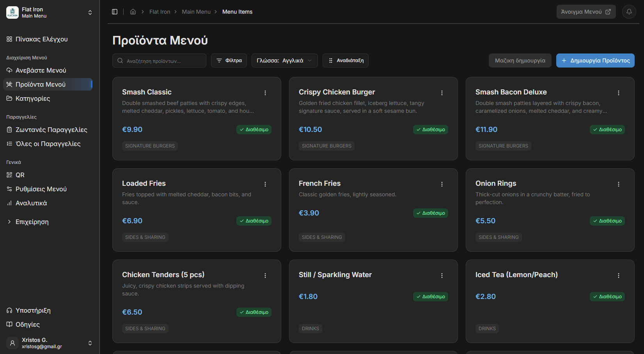Toggle Smash Classic availability badge
Image resolution: width=644 pixels, height=354 pixels.
(254, 130)
